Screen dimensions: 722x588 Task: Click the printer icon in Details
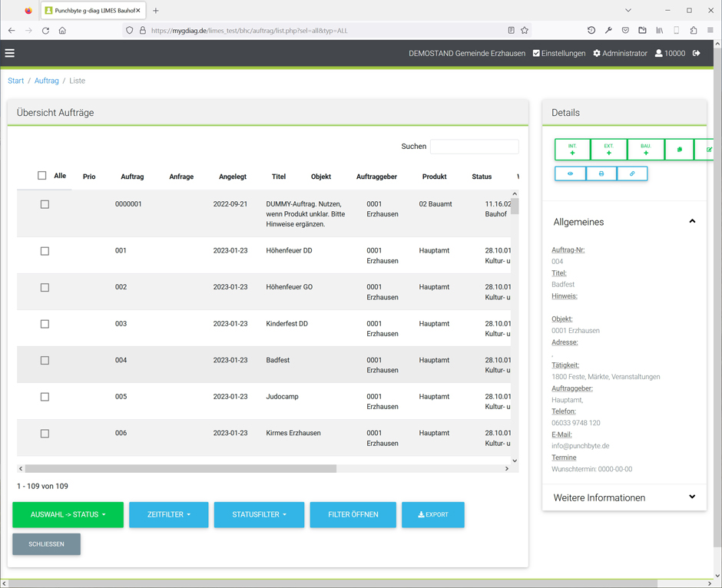tap(601, 173)
